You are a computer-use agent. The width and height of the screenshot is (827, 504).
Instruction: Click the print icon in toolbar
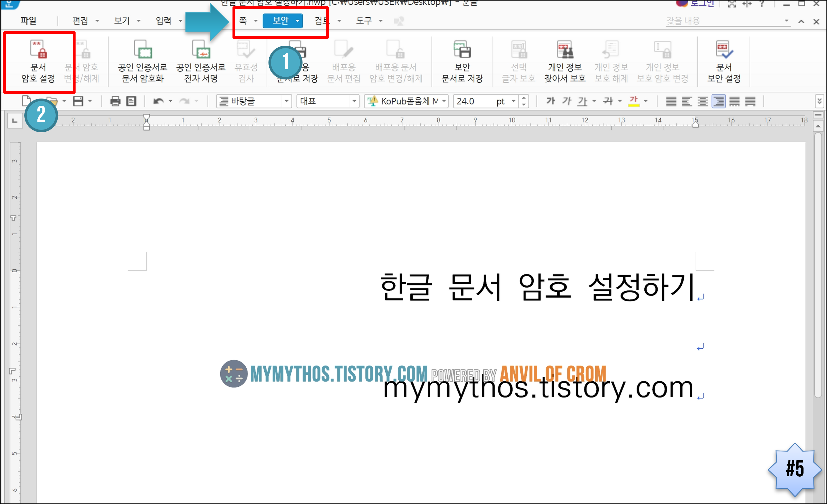point(115,101)
